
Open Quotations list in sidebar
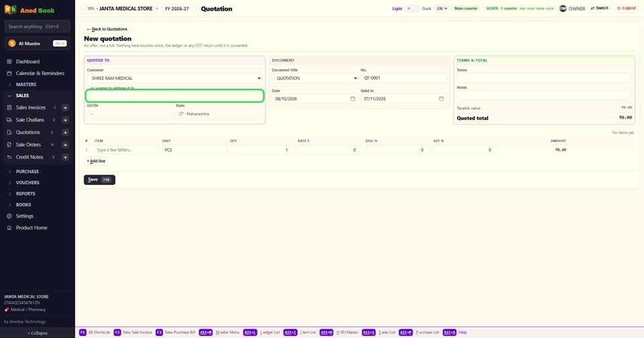28,132
